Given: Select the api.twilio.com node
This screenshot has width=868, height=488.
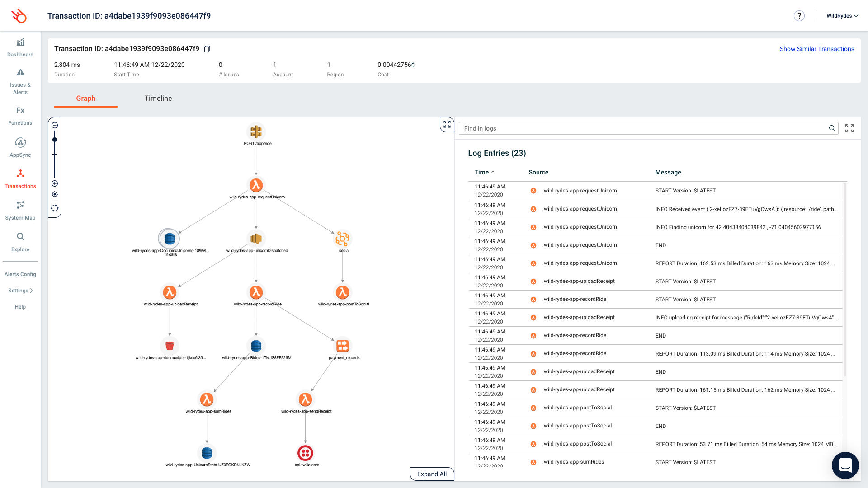Looking at the screenshot, I should 306,453.
